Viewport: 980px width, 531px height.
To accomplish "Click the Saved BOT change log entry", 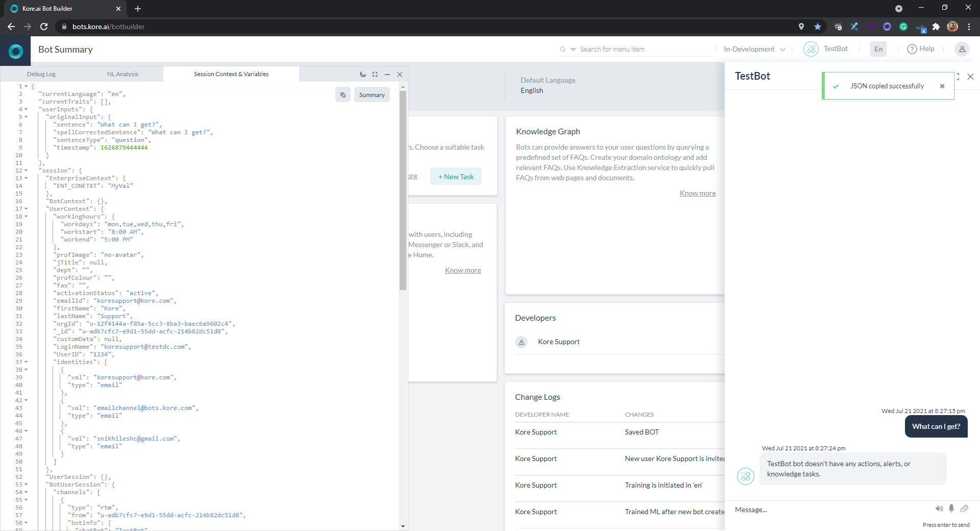I will pos(642,432).
